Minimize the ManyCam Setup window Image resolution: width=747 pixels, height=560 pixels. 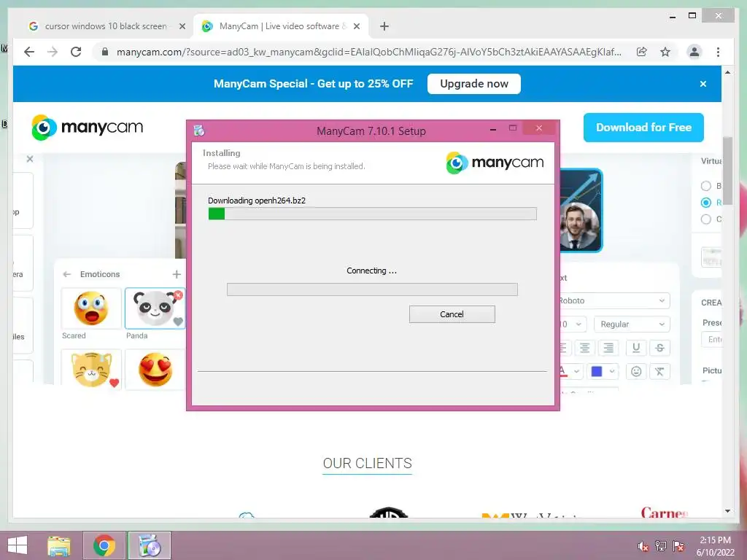pyautogui.click(x=493, y=129)
